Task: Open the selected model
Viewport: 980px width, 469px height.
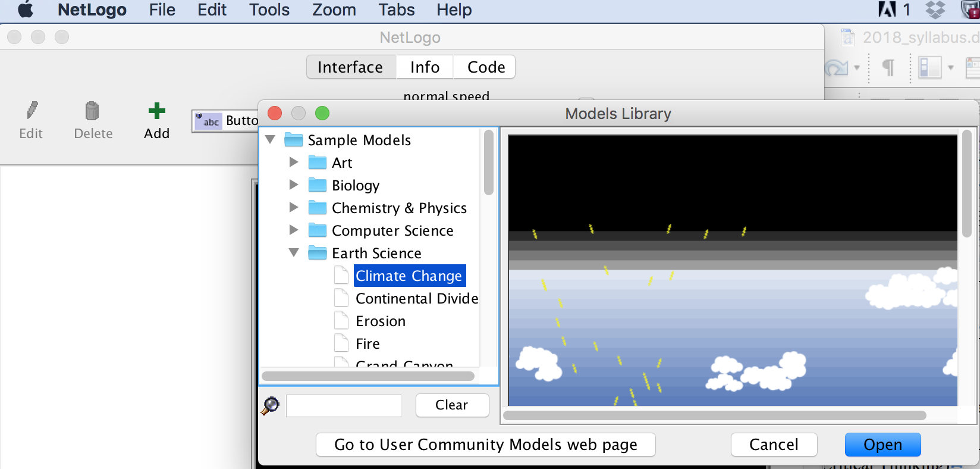Action: tap(882, 445)
